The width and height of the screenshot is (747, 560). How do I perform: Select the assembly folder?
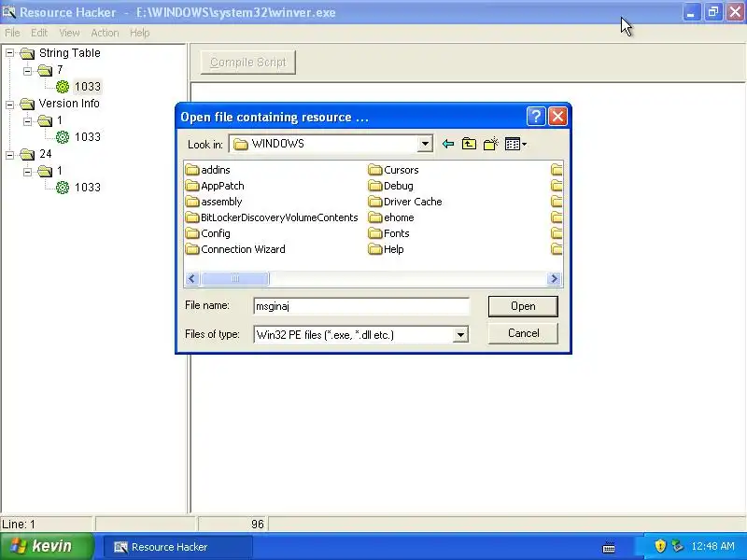pos(214,202)
